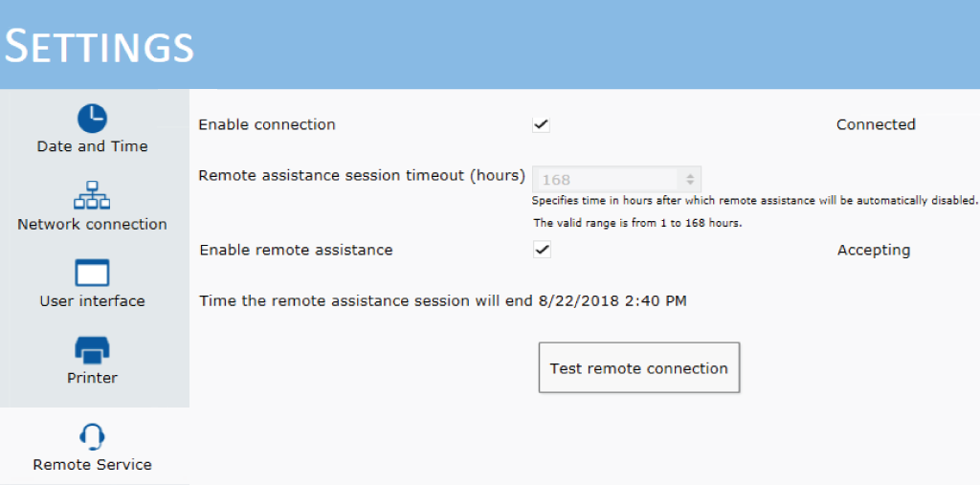This screenshot has width=980, height=485.
Task: Decrease timeout with the spinner down arrow
Action: (x=690, y=183)
